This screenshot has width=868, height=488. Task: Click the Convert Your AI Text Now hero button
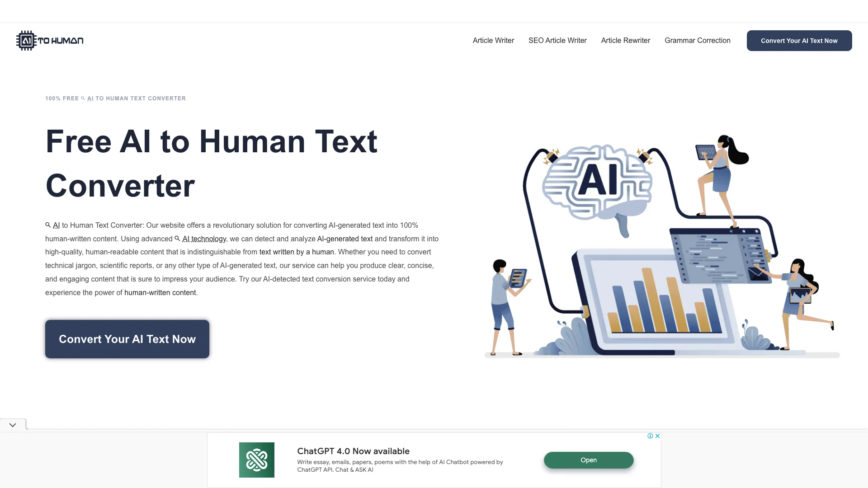pos(127,338)
